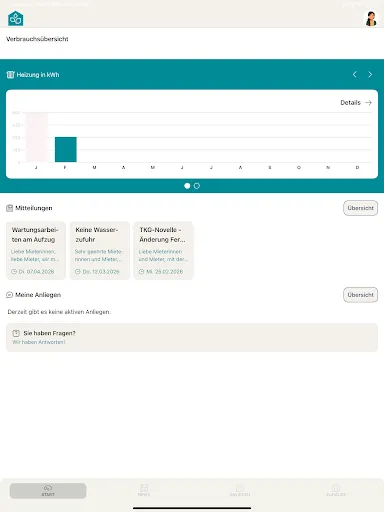Switch to the Zuhause tab
Viewport: 384px width, 512px height.
(336, 491)
